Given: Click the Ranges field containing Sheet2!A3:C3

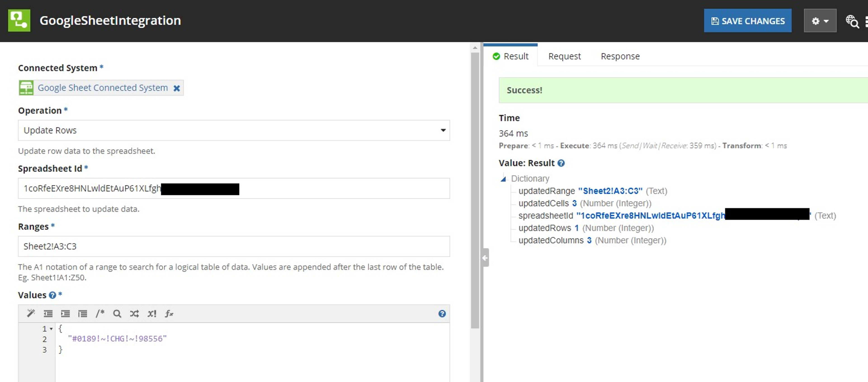Looking at the screenshot, I should tap(234, 246).
